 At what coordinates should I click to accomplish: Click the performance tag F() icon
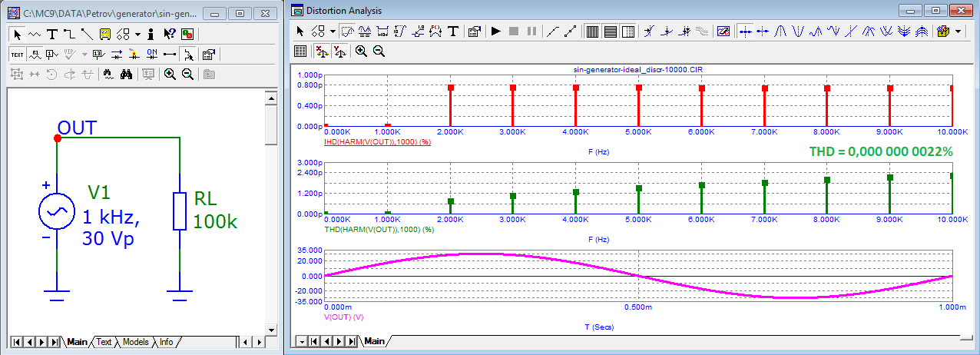pos(435,32)
